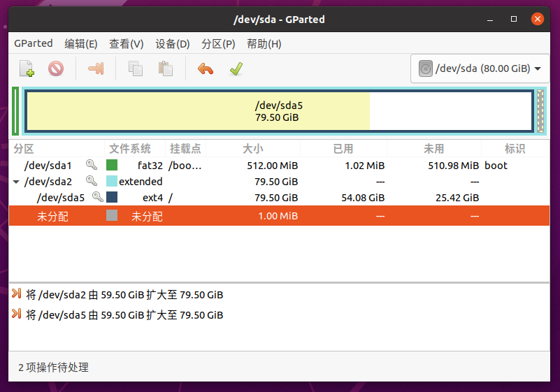Open the 设备(D) menu
Image resolution: width=560 pixels, height=392 pixels.
(x=173, y=44)
